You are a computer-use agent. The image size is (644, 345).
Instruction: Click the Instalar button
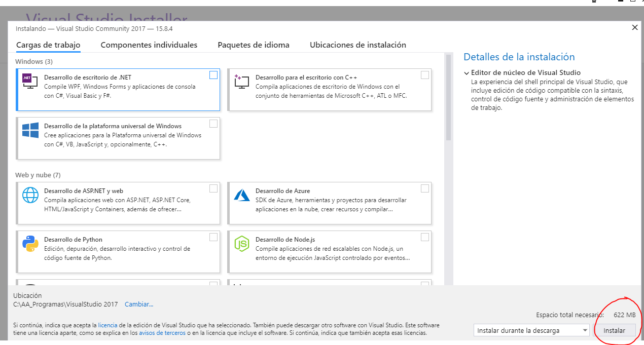pyautogui.click(x=615, y=330)
